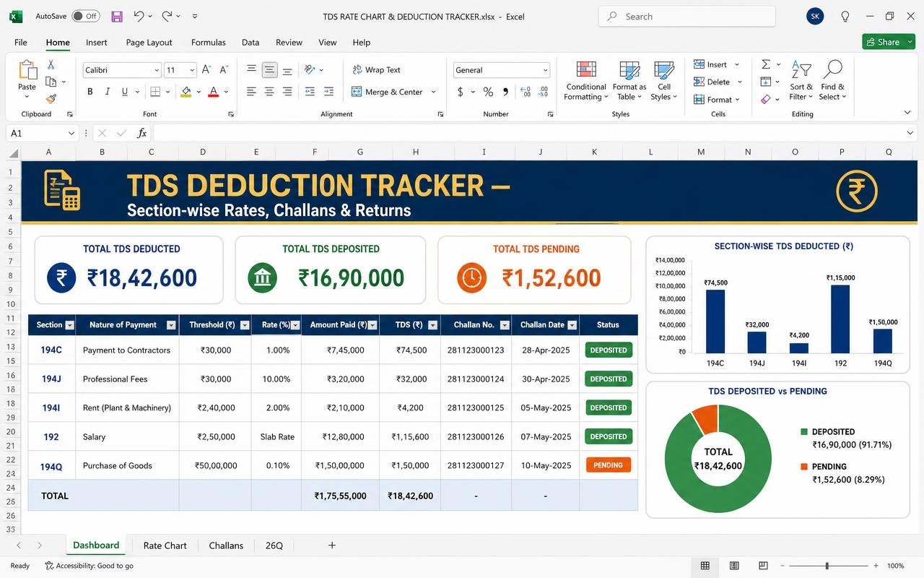
Task: Click the Redo arrow
Action: (x=167, y=16)
